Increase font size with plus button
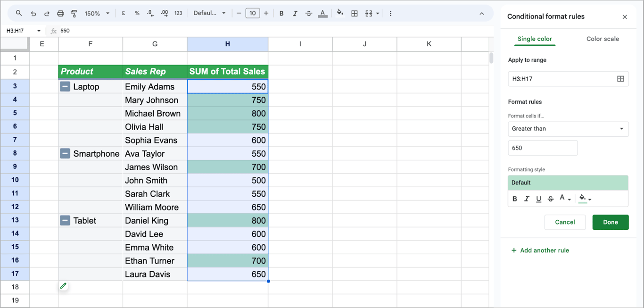 (x=266, y=13)
